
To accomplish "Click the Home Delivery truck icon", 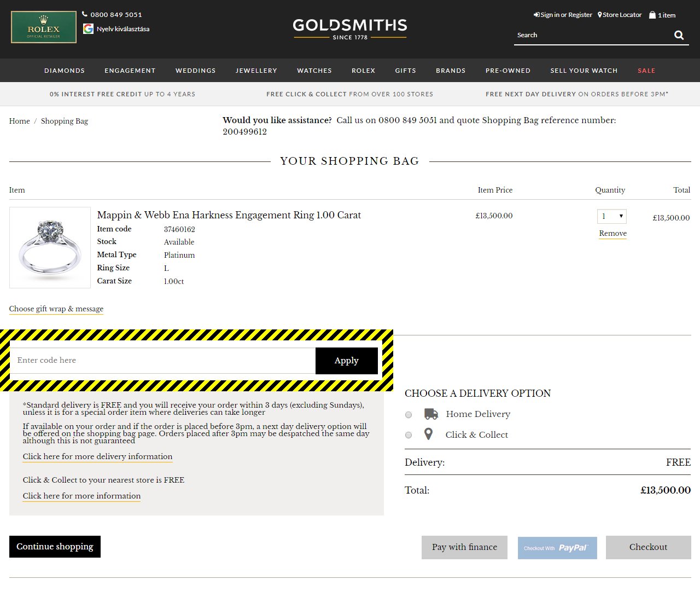I will tap(431, 414).
